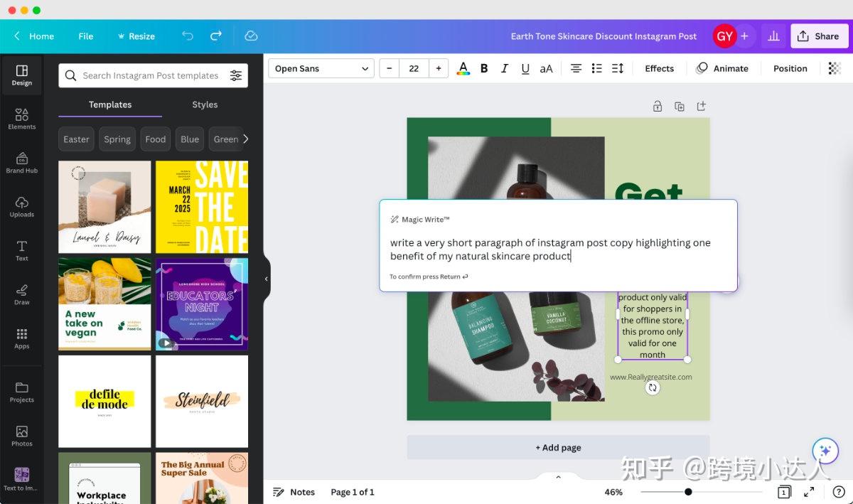853x504 pixels.
Task: Toggle italic formatting
Action: click(x=505, y=68)
